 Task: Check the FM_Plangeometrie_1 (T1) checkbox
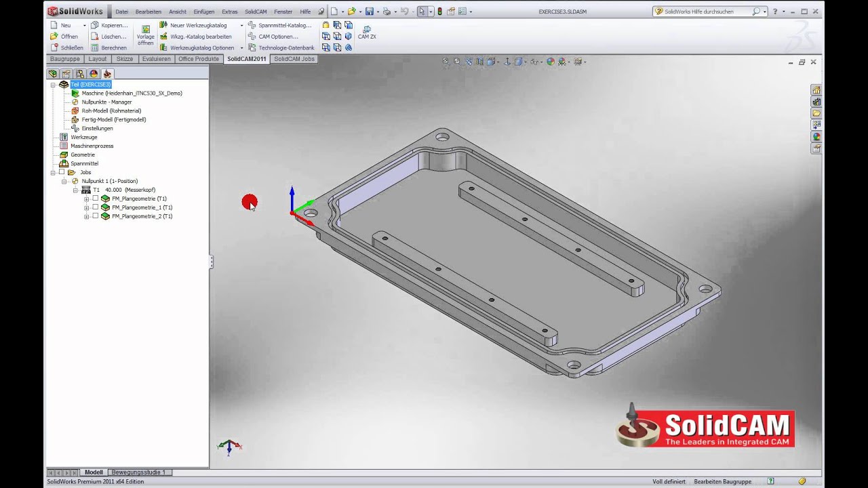point(95,207)
